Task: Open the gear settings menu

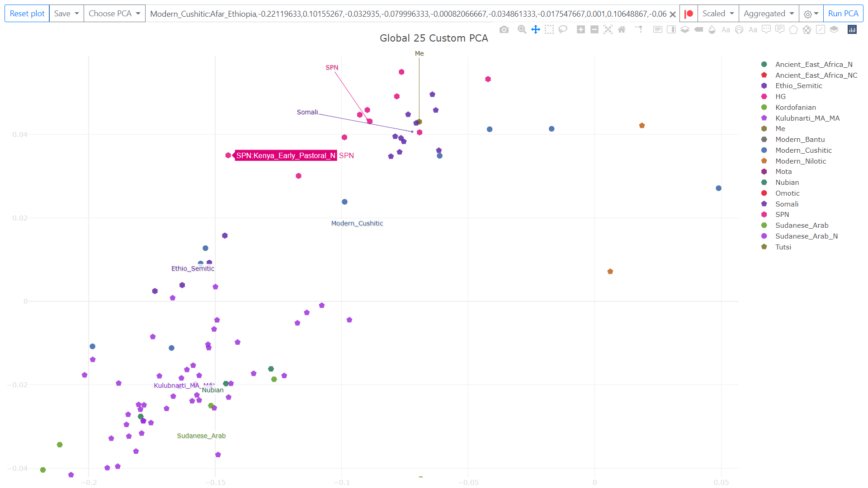Action: tap(811, 14)
